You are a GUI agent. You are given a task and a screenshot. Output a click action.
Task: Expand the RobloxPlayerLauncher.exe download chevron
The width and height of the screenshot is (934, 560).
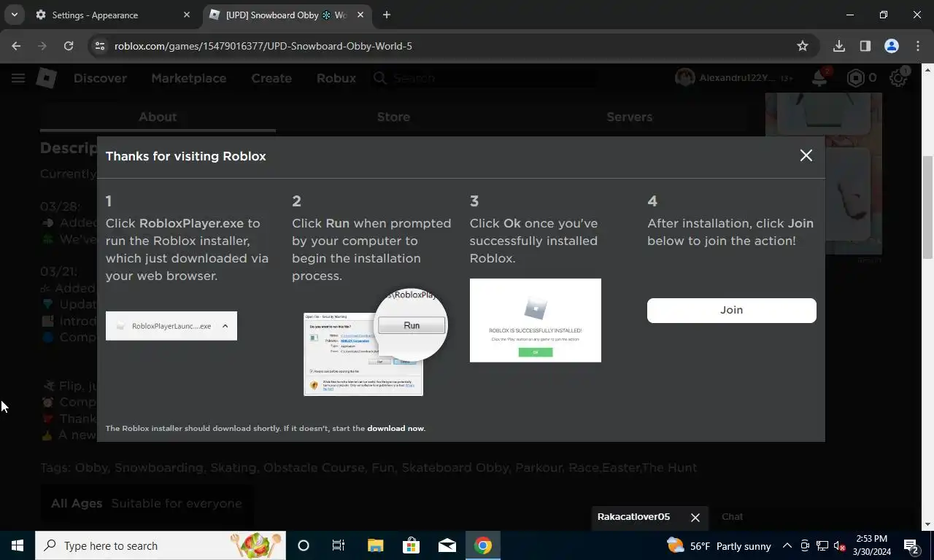[225, 326]
